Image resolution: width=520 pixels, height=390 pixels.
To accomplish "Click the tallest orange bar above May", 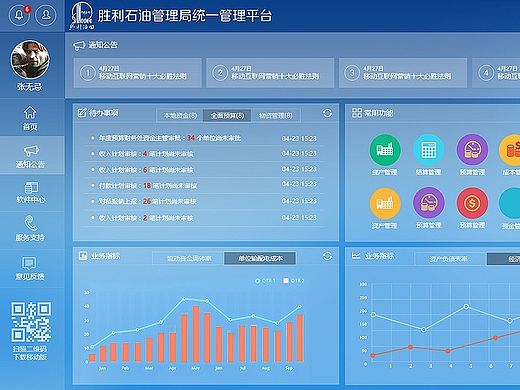I will pyautogui.click(x=196, y=334).
